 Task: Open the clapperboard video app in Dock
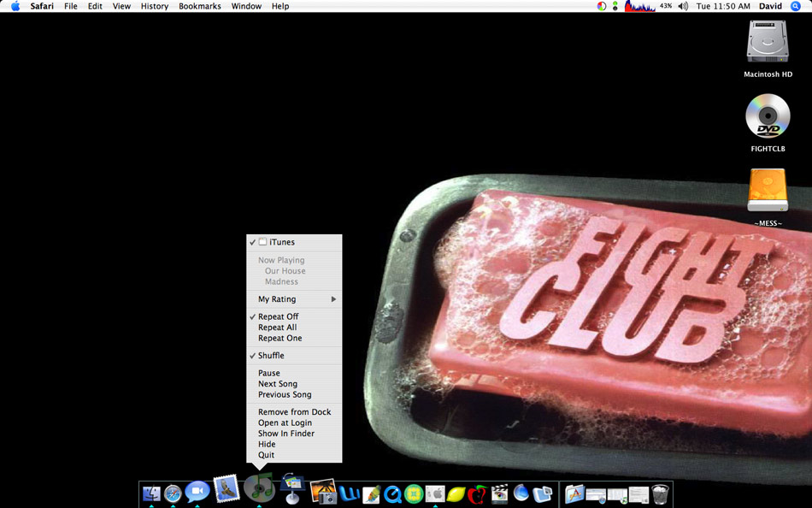pos(499,493)
